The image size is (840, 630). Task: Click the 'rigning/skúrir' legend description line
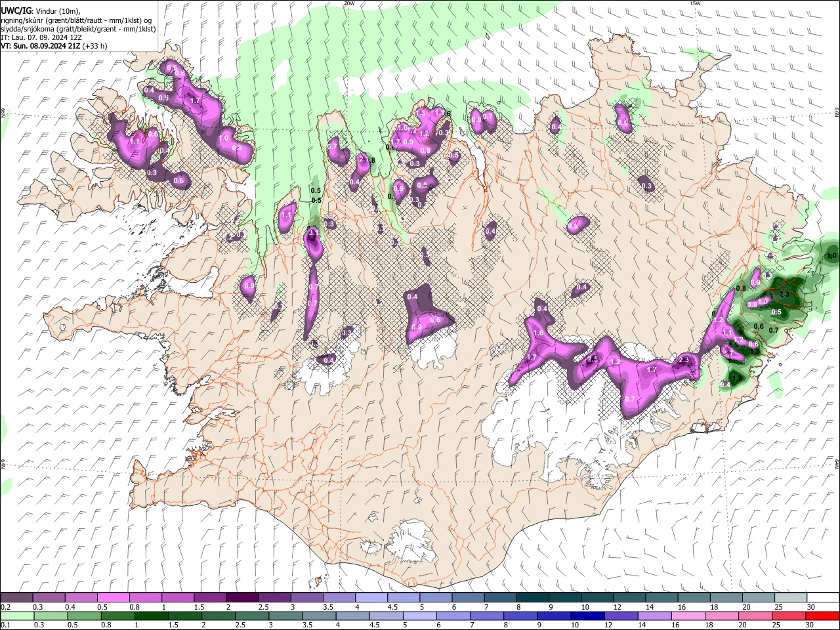pos(77,20)
